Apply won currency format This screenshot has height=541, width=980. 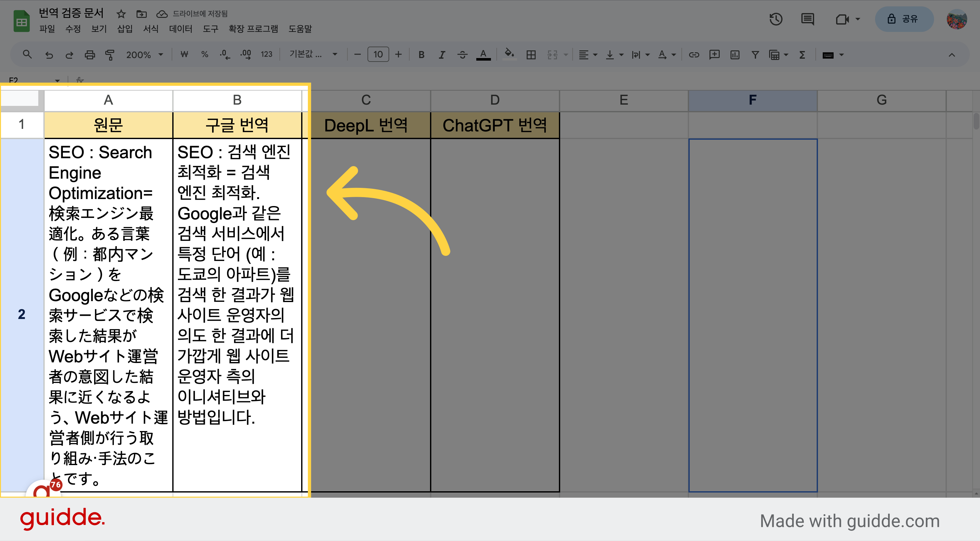click(x=184, y=55)
